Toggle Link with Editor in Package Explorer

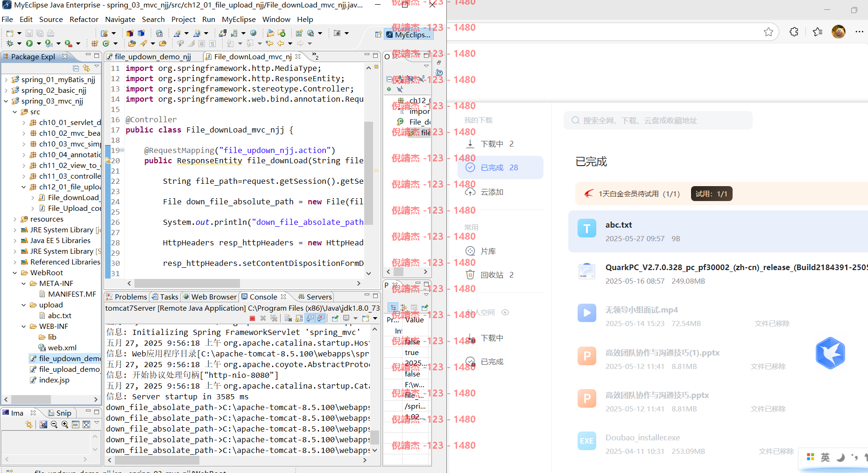[86, 68]
